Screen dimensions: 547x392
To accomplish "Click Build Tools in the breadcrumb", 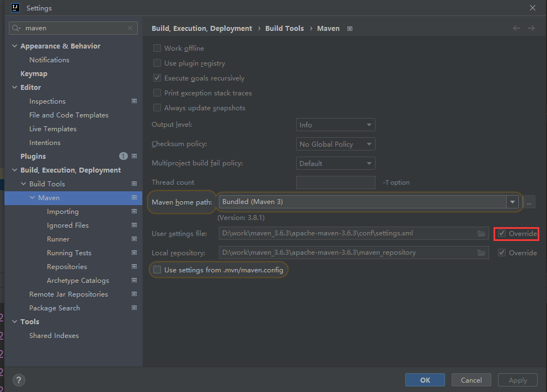I will 285,29.
